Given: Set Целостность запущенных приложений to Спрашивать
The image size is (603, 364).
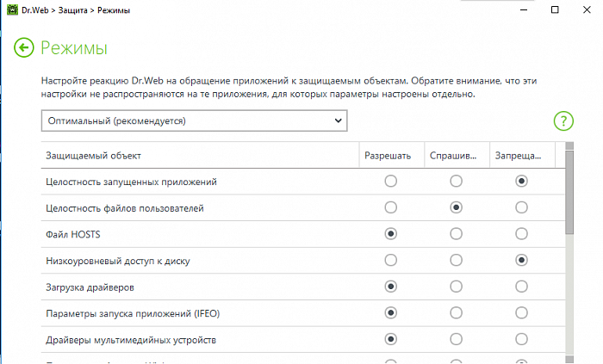Looking at the screenshot, I should tap(456, 181).
